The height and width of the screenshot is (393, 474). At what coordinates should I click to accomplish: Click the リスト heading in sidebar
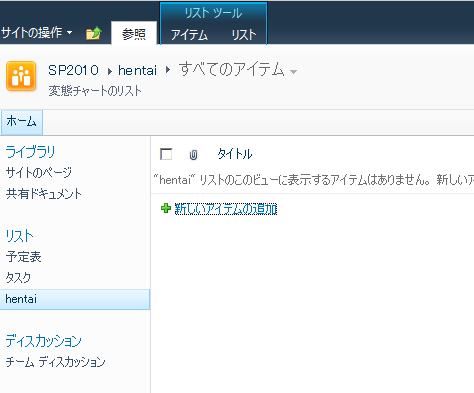point(19,236)
